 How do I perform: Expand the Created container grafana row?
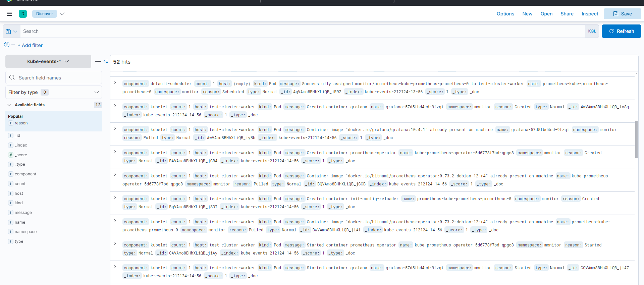coord(115,106)
